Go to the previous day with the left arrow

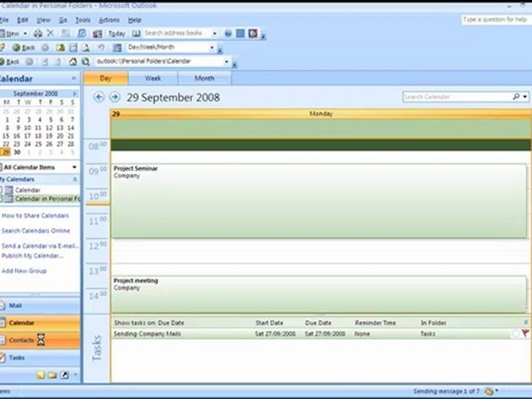[99, 97]
